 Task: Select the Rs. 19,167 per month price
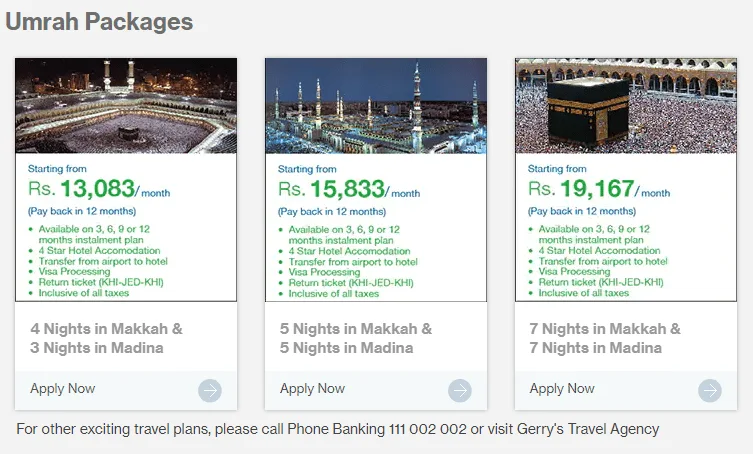[599, 188]
